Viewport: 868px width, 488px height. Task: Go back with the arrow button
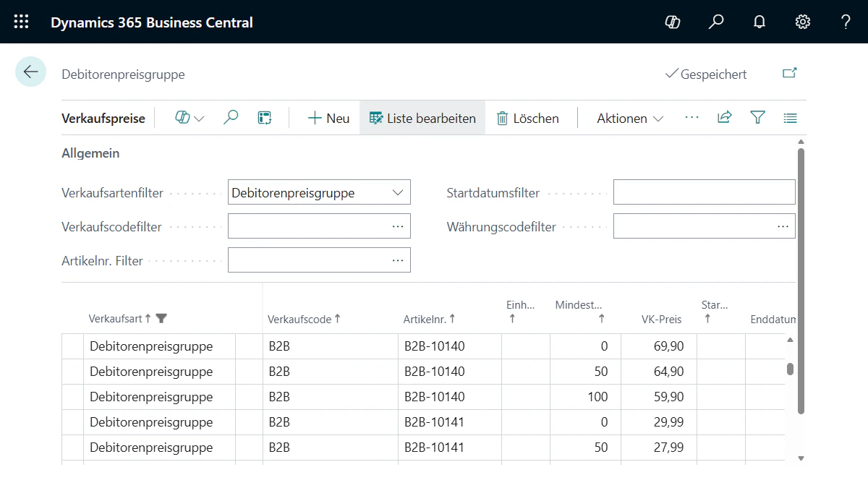[30, 72]
